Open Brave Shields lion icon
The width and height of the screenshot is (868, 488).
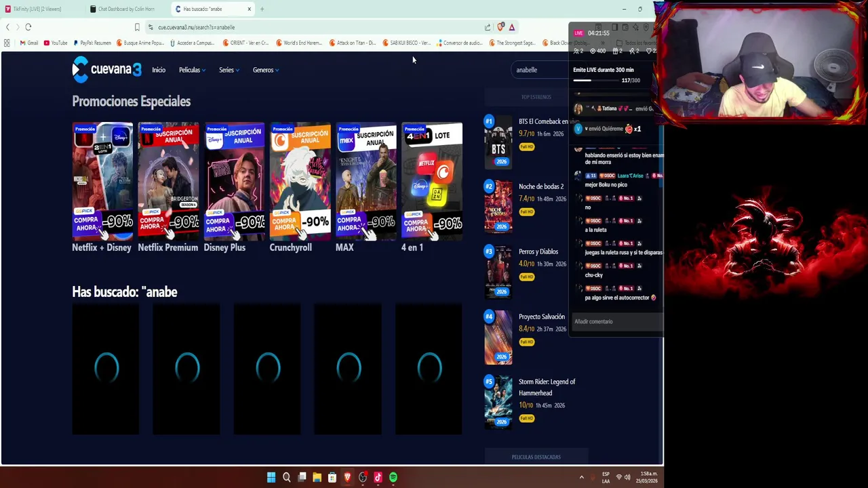click(500, 27)
